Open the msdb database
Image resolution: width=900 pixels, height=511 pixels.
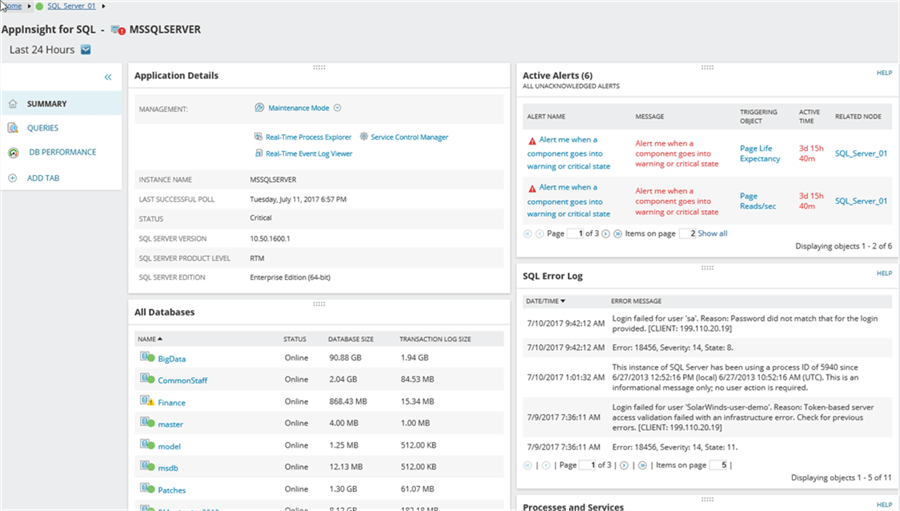click(x=168, y=468)
